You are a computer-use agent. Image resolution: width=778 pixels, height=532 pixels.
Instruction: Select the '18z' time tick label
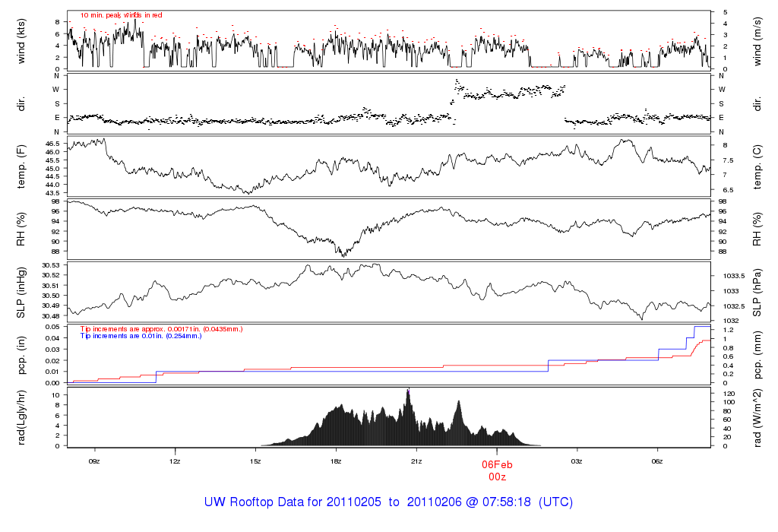336,461
